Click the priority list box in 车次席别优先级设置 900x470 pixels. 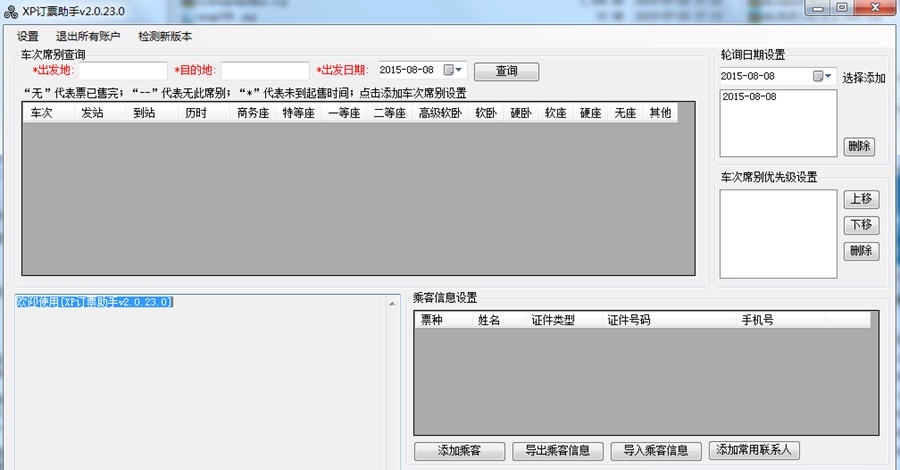point(778,234)
